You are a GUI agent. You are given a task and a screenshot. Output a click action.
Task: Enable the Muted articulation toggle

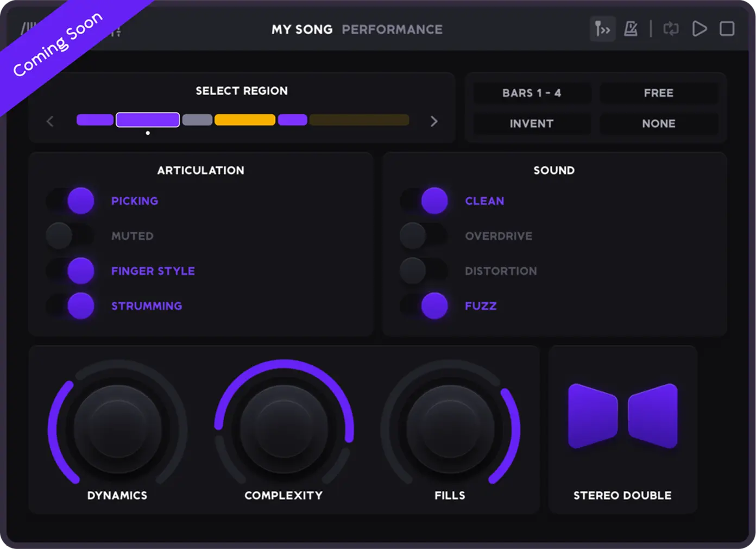coord(71,235)
